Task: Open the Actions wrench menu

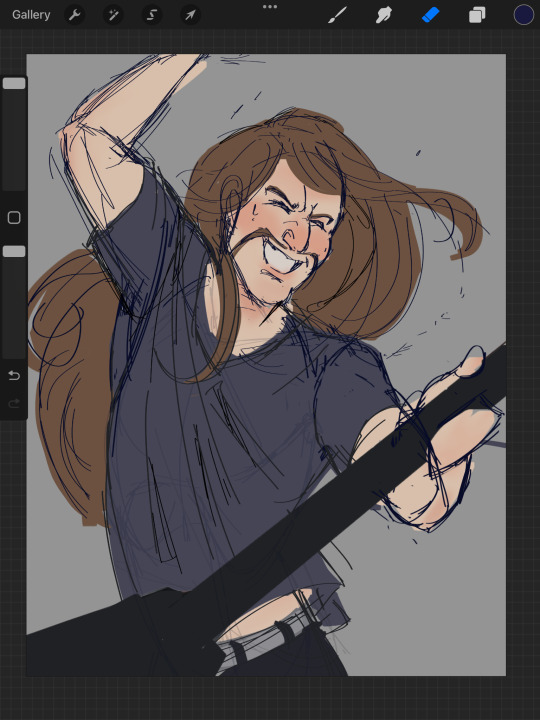Action: (74, 15)
